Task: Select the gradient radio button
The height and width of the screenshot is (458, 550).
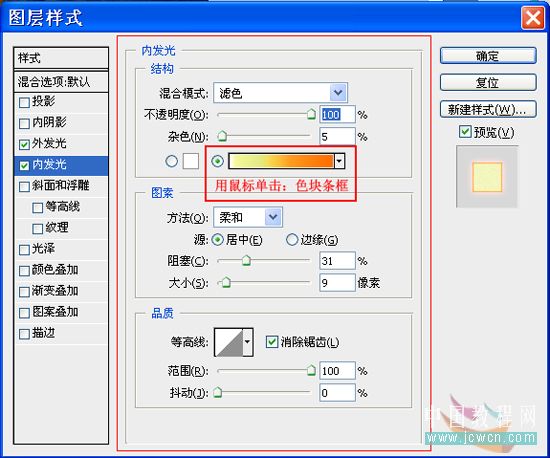Action: click(217, 161)
